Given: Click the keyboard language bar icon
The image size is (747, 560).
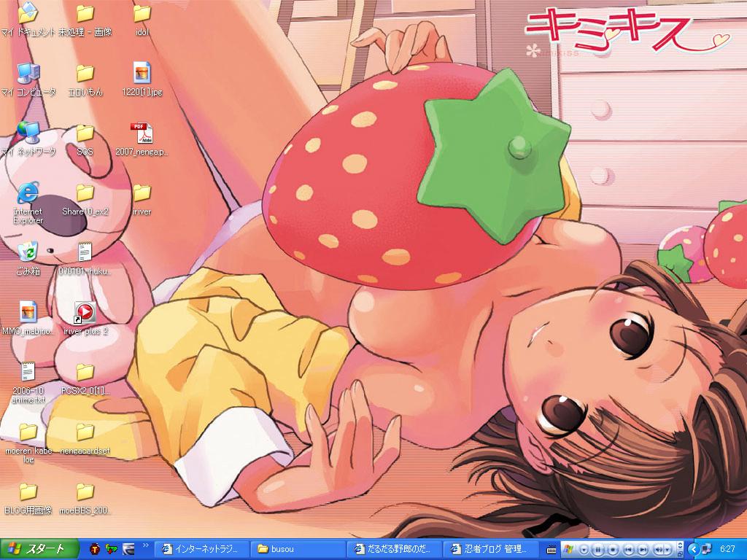Looking at the screenshot, I should pyautogui.click(x=551, y=550).
